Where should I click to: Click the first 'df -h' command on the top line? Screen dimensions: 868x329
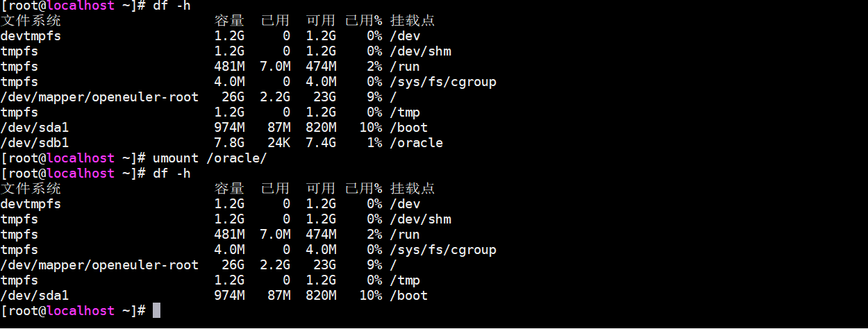[172, 6]
